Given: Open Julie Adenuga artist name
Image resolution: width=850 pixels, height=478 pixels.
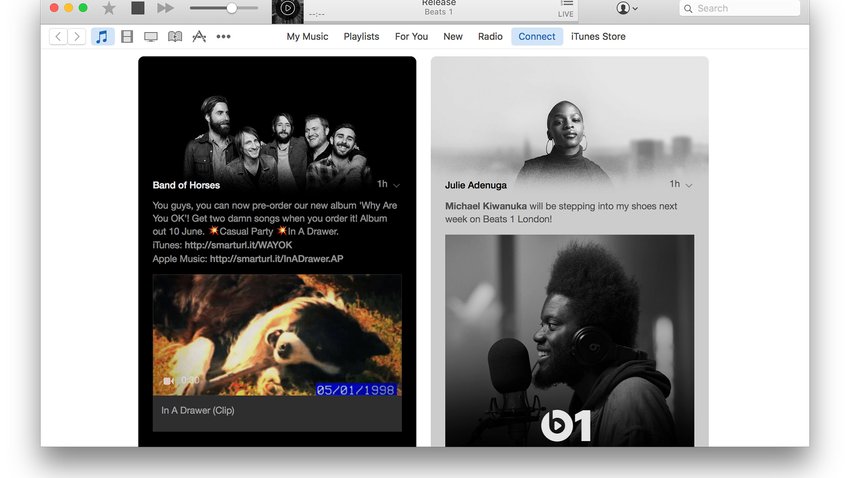Looking at the screenshot, I should click(x=475, y=185).
